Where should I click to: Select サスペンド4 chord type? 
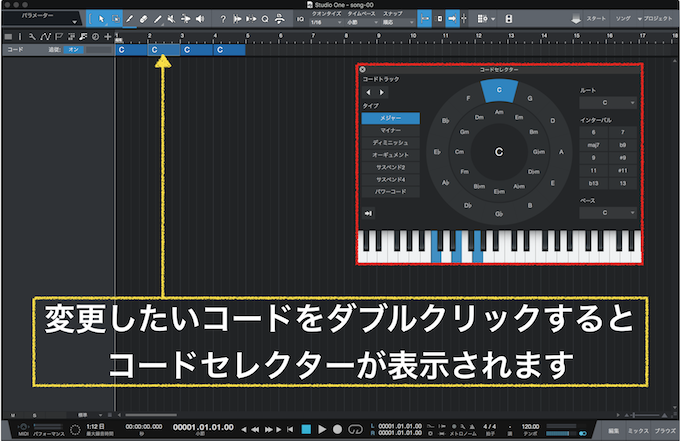[x=391, y=180]
